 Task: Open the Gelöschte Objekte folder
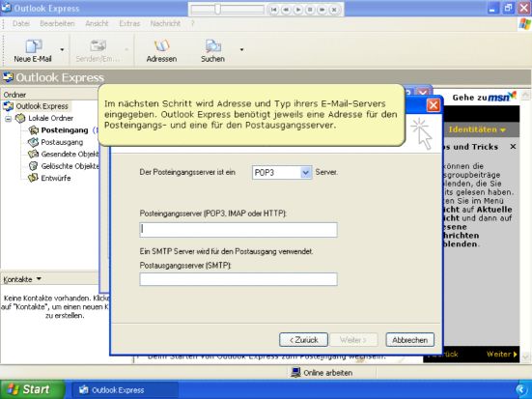coord(70,166)
